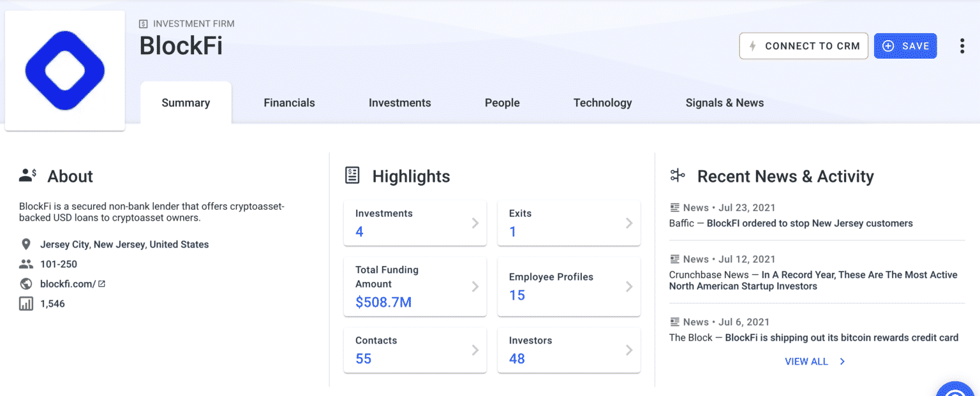Click the About section person icon
Viewport: 980px width, 396px height.
[x=28, y=175]
